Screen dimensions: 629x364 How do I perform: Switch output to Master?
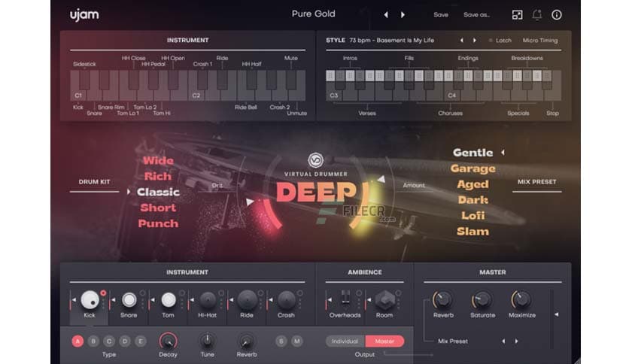click(x=384, y=341)
